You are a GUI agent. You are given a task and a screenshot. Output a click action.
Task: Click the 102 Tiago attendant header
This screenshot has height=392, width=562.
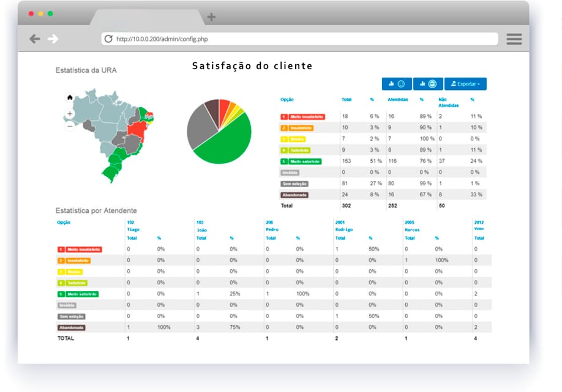coord(133,226)
